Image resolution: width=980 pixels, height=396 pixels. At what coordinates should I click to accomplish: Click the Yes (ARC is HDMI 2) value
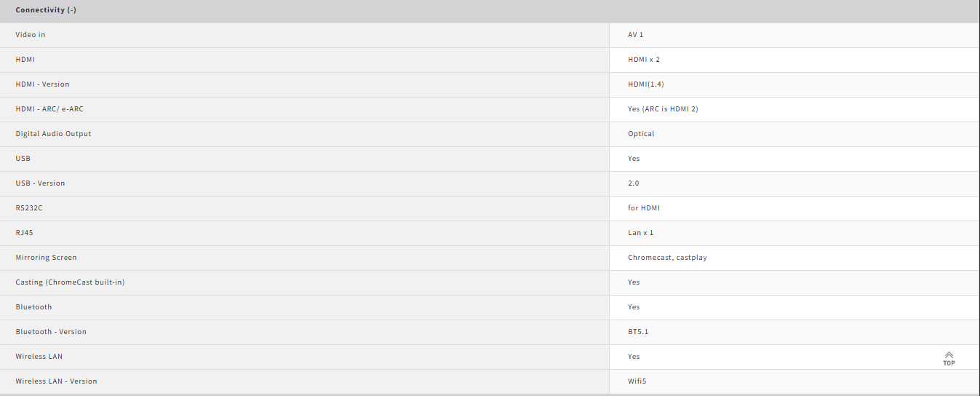(664, 109)
